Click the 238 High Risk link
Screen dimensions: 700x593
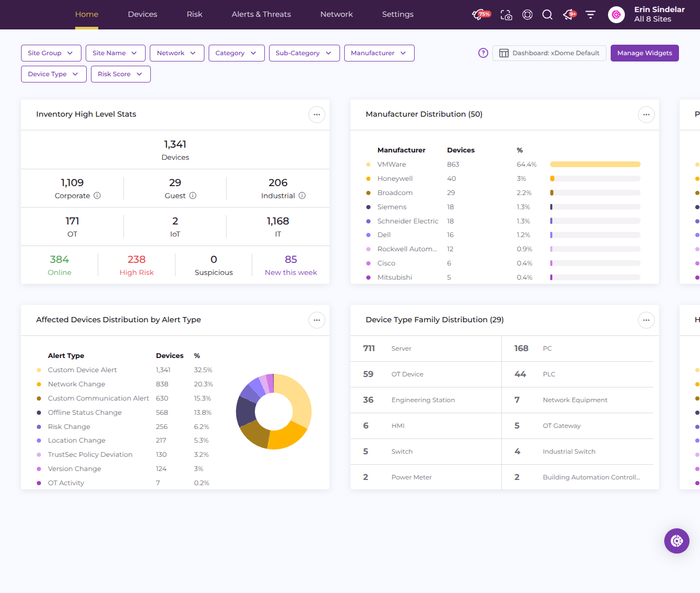click(x=137, y=265)
